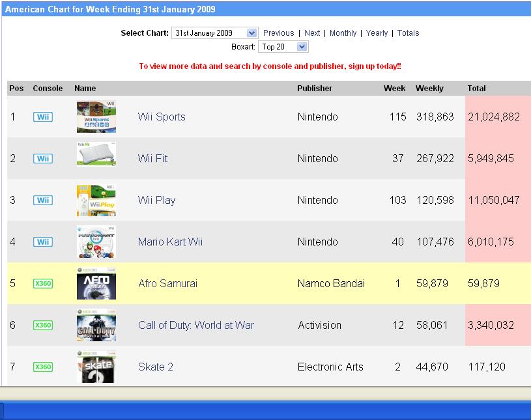Open the Wii Fit game link
The height and width of the screenshot is (420, 531).
(152, 158)
